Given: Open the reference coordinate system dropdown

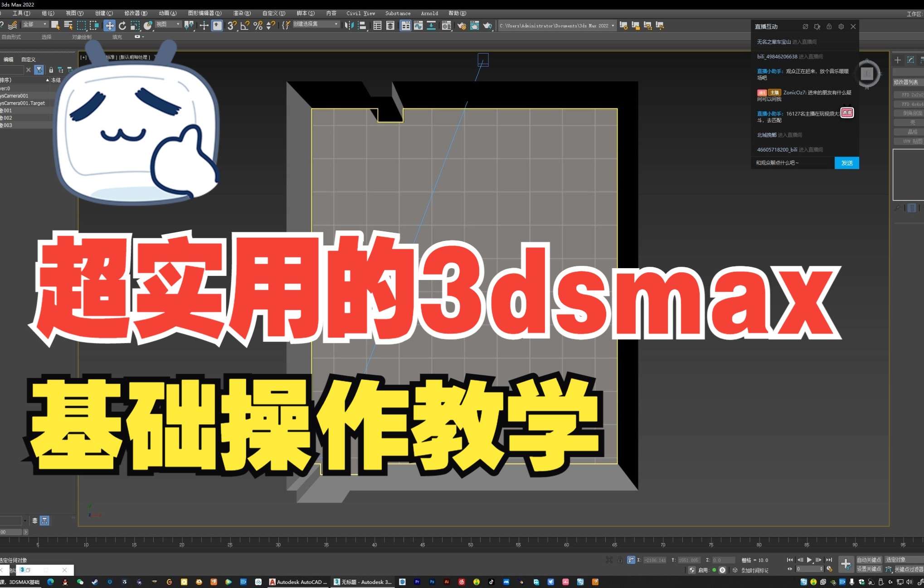Looking at the screenshot, I should tap(168, 24).
